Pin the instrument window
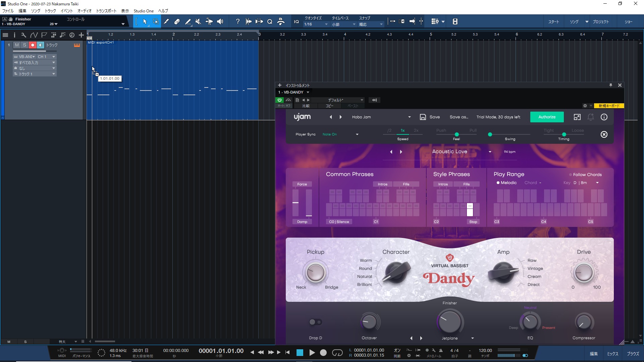The height and width of the screenshot is (362, 644). [x=611, y=85]
